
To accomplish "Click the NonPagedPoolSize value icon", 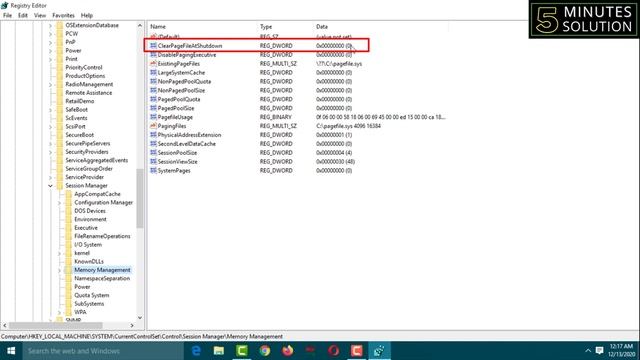I will point(153,91).
